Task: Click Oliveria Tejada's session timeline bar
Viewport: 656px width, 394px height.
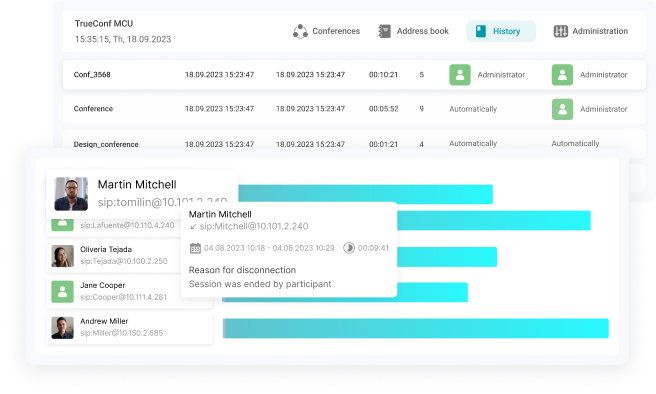Action: (447, 257)
